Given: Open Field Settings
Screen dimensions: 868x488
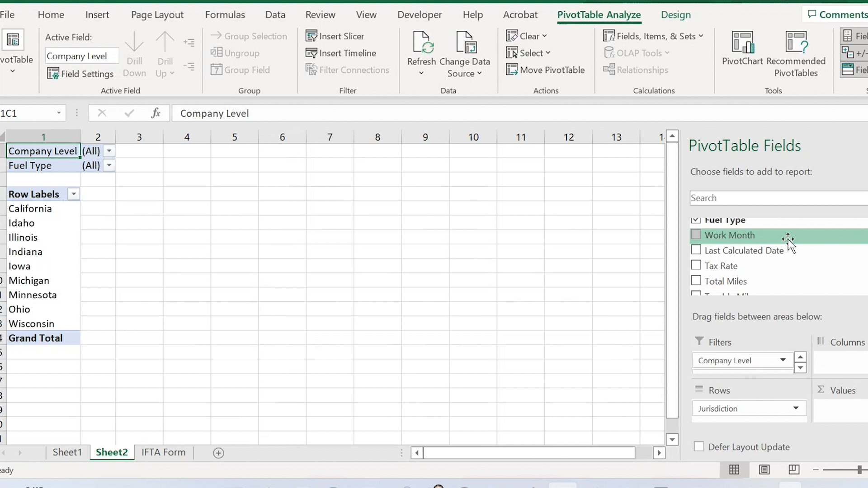Looking at the screenshot, I should [80, 74].
